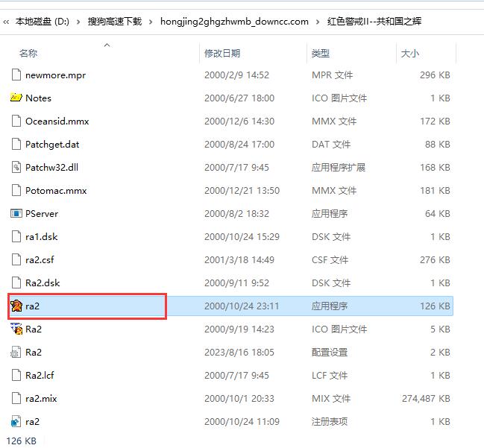Screen dimensions: 484x448
Task: Click the ra1.dsk file icon
Action: click(x=16, y=236)
